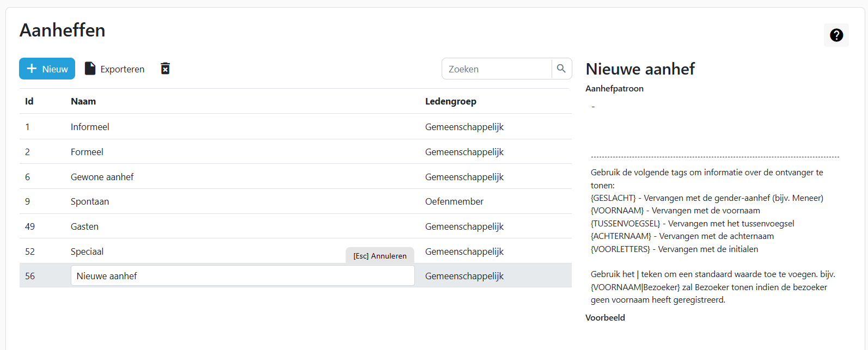868x350 pixels.
Task: Focus the Zoeken search field
Action: pos(497,69)
